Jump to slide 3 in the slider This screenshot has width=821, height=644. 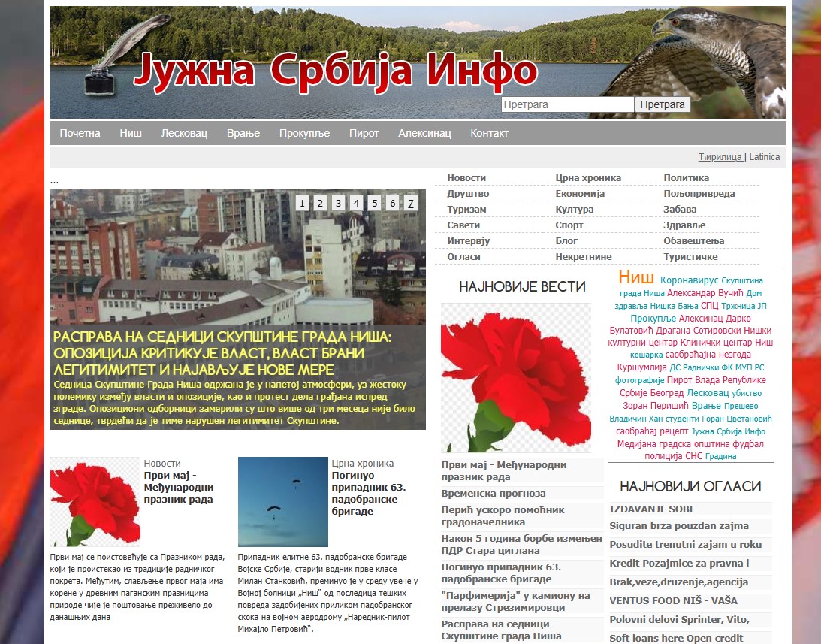pyautogui.click(x=338, y=203)
